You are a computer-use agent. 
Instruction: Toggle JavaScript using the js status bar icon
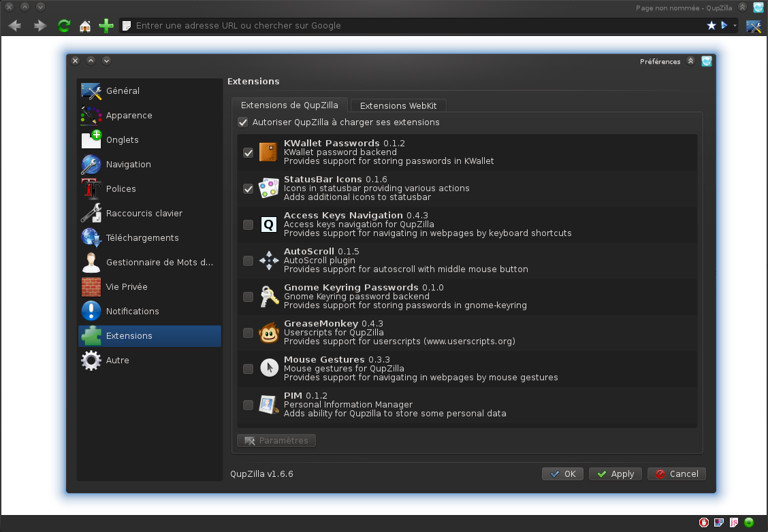tap(734, 522)
